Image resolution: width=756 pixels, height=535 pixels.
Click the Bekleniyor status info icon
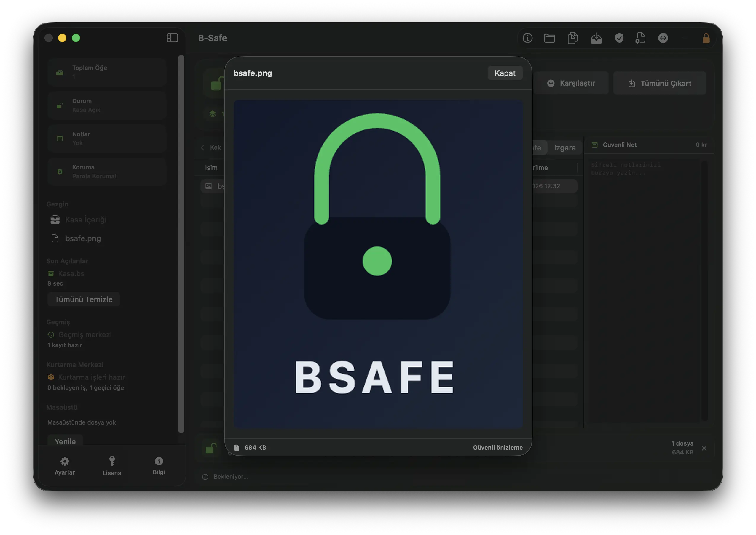pyautogui.click(x=205, y=477)
